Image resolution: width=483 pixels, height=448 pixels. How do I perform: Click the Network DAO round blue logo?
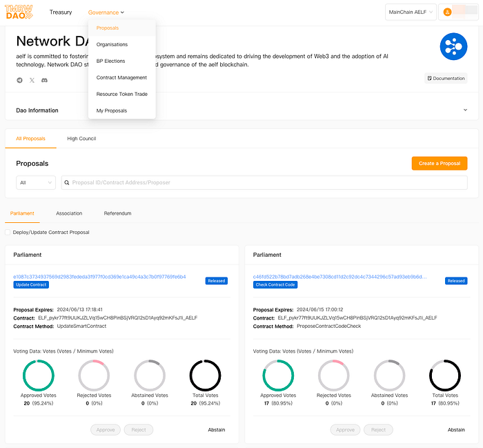click(453, 46)
